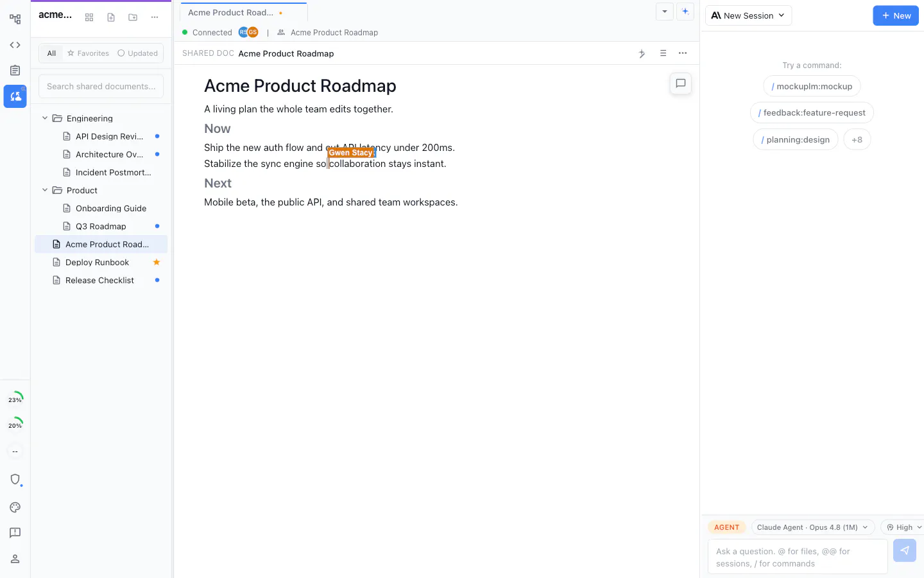924x578 pixels.
Task: Open the feedback message icon
Action: pos(15,533)
